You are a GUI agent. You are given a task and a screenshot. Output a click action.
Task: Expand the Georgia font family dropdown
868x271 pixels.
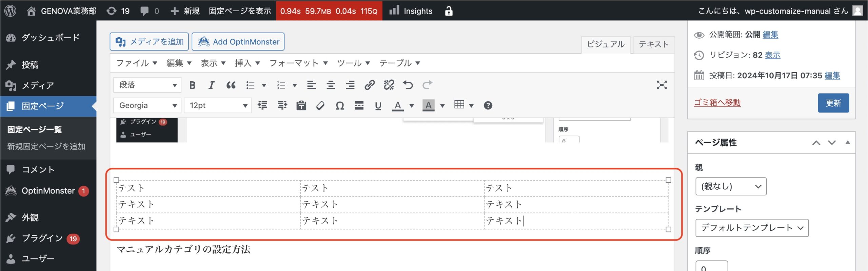coord(147,106)
